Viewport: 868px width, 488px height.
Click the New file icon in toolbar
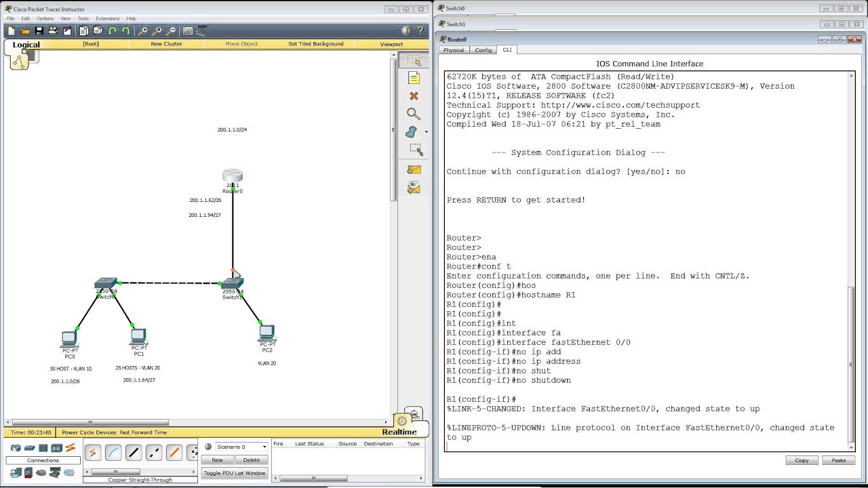click(x=11, y=30)
